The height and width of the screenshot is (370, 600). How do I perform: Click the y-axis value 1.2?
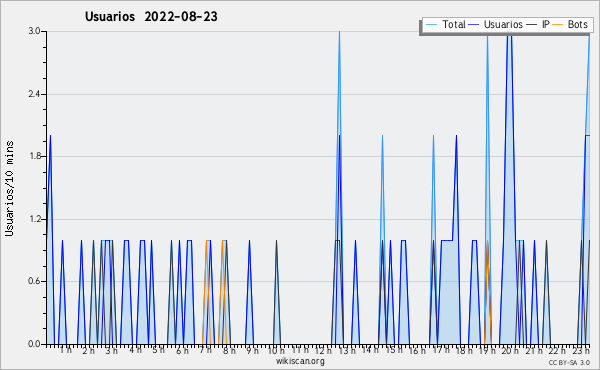click(34, 219)
